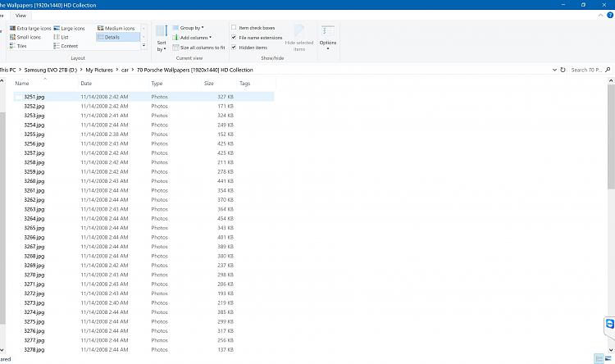The height and width of the screenshot is (364, 615).
Task: Toggle Hidden items checkbox
Action: 234,48
